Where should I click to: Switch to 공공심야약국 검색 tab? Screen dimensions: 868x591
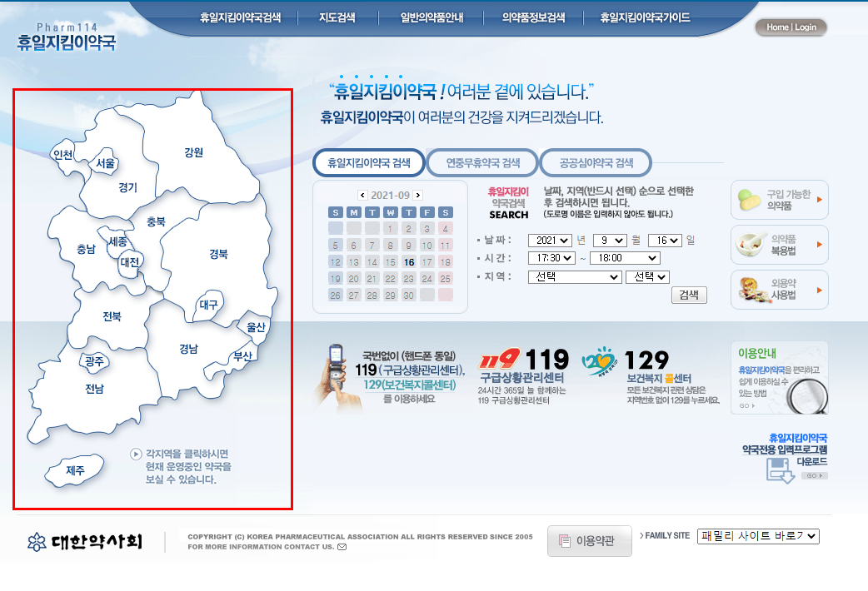[x=596, y=162]
